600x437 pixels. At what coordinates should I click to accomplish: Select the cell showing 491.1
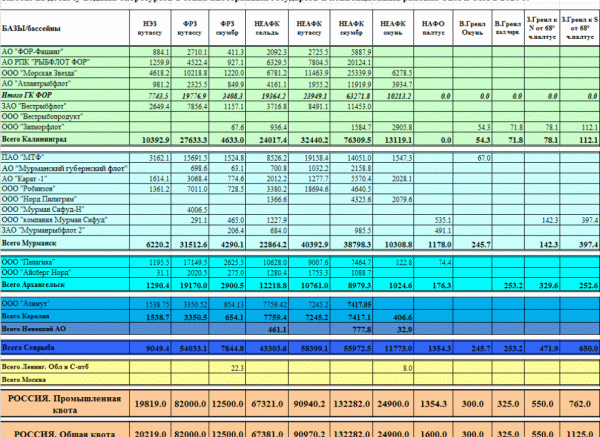coord(433,230)
